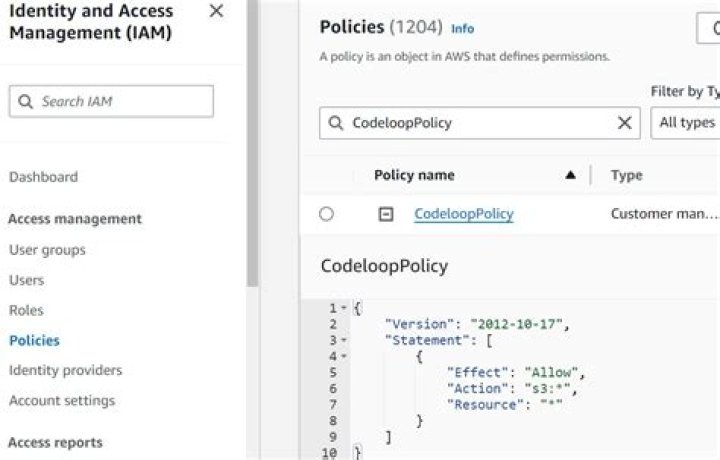Fold the JSON code at line 1
Screen dimensions: 720x460
[344, 308]
